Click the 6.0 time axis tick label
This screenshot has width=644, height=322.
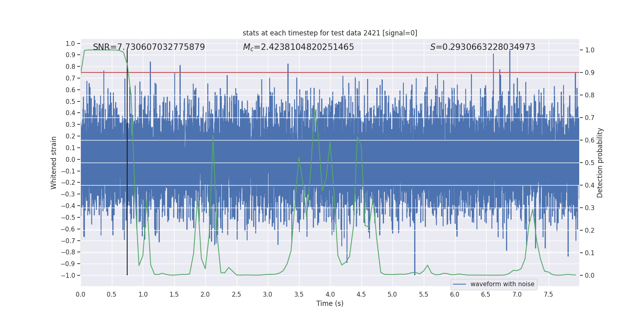click(x=455, y=294)
